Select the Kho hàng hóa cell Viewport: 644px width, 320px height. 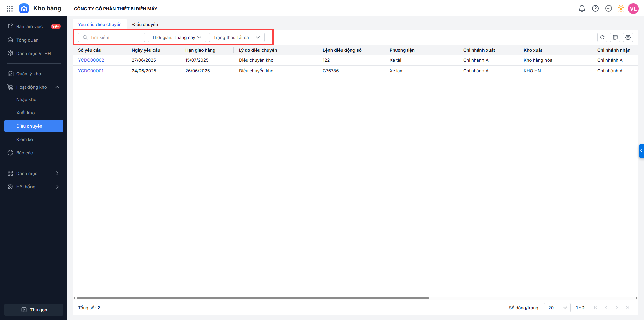538,60
